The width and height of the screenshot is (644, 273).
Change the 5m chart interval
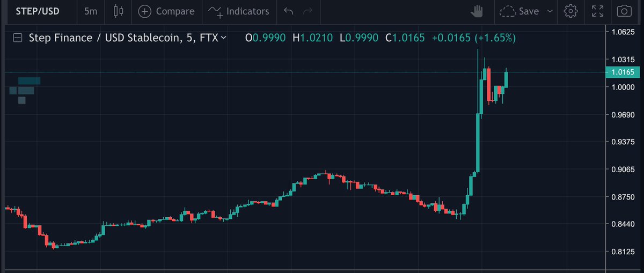click(90, 11)
